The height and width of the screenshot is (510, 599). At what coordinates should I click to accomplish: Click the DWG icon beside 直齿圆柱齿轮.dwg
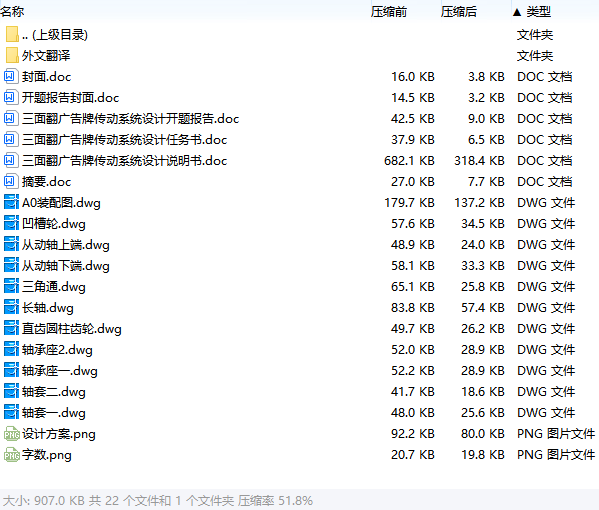(11, 328)
